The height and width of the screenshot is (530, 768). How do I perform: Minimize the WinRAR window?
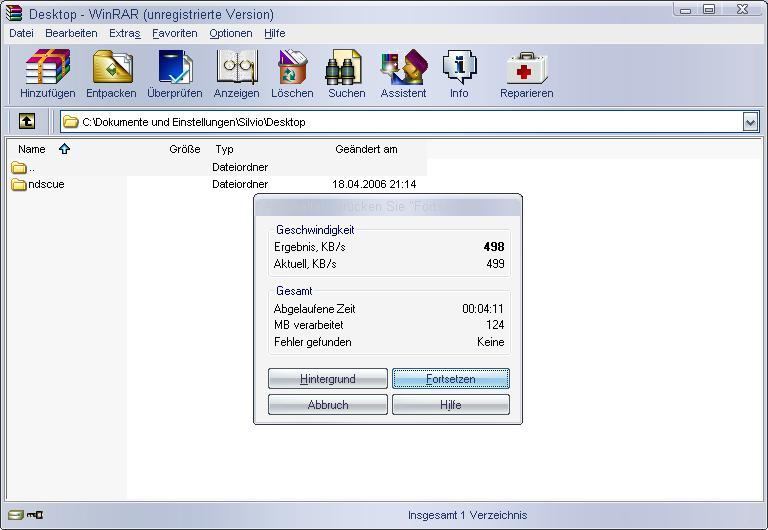pos(686,9)
